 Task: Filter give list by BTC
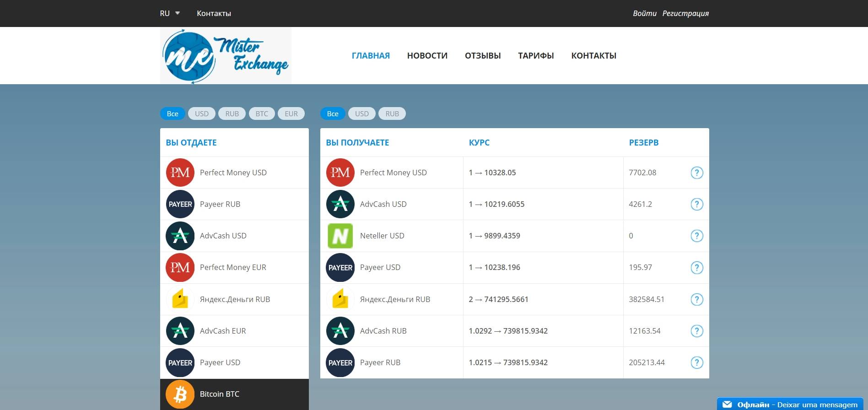[262, 113]
